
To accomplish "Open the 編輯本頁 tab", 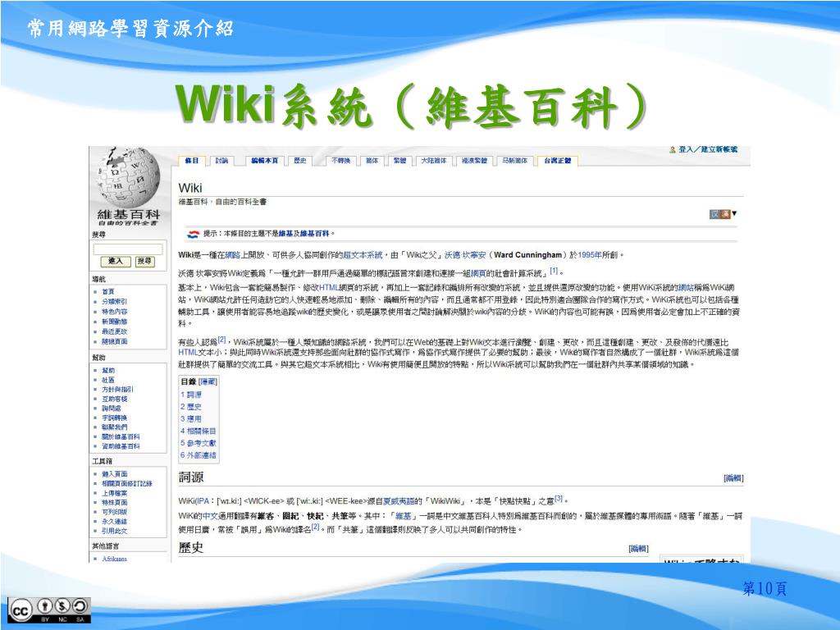I will coord(265,161).
